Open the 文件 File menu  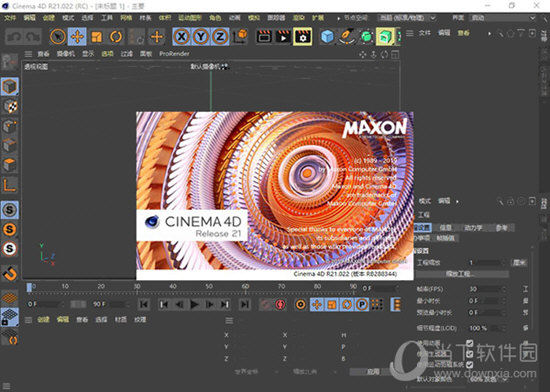[10, 18]
